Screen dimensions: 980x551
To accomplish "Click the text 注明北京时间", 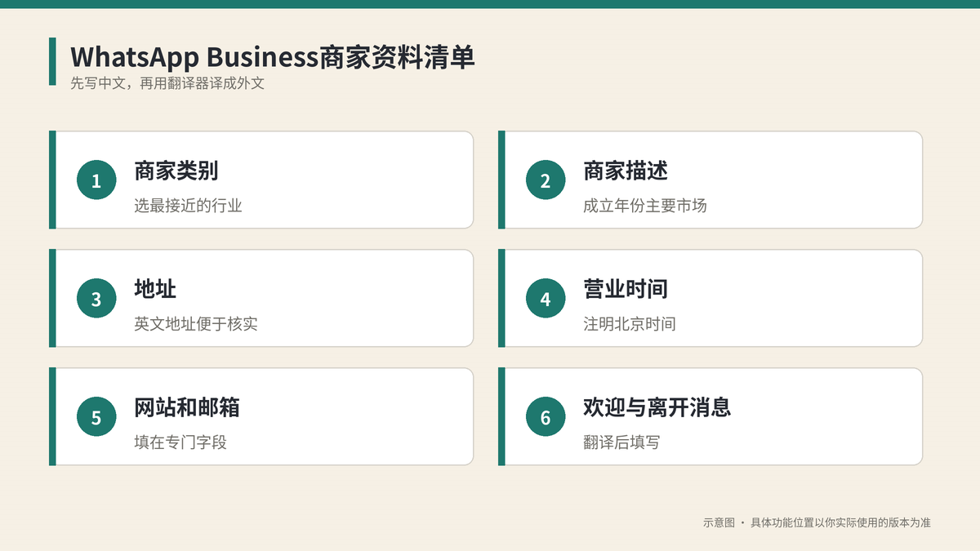I will click(630, 324).
